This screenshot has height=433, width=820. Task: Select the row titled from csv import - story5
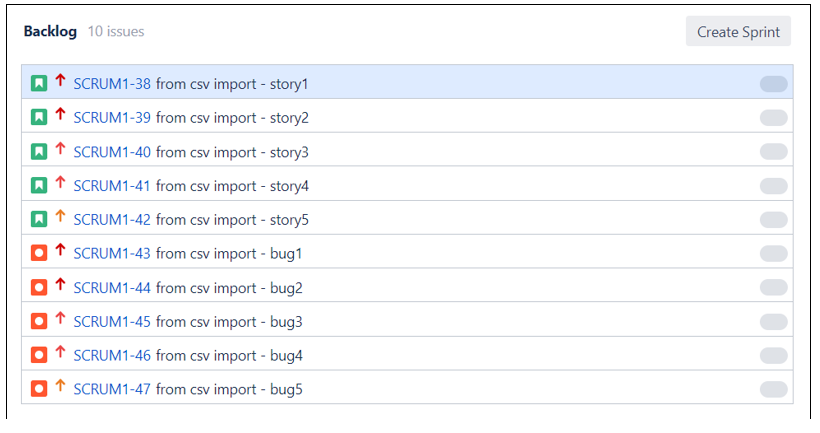pyautogui.click(x=407, y=220)
